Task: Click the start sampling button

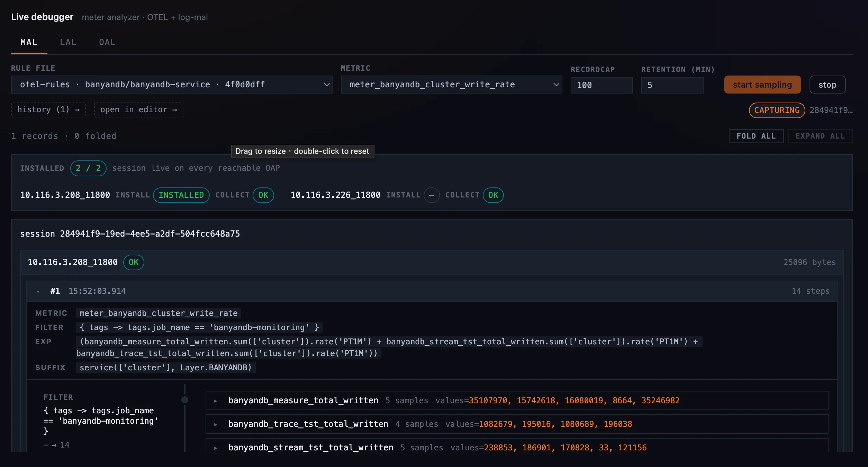Action: pyautogui.click(x=762, y=85)
